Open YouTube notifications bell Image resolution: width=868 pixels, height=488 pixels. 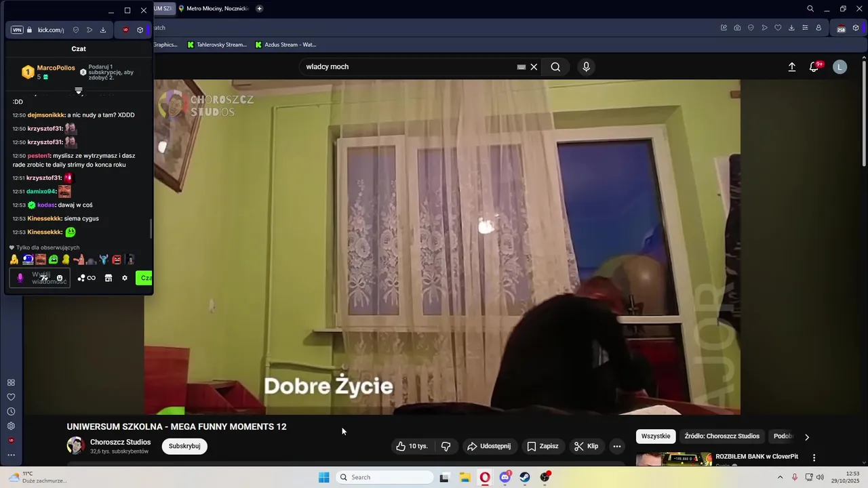coord(814,66)
